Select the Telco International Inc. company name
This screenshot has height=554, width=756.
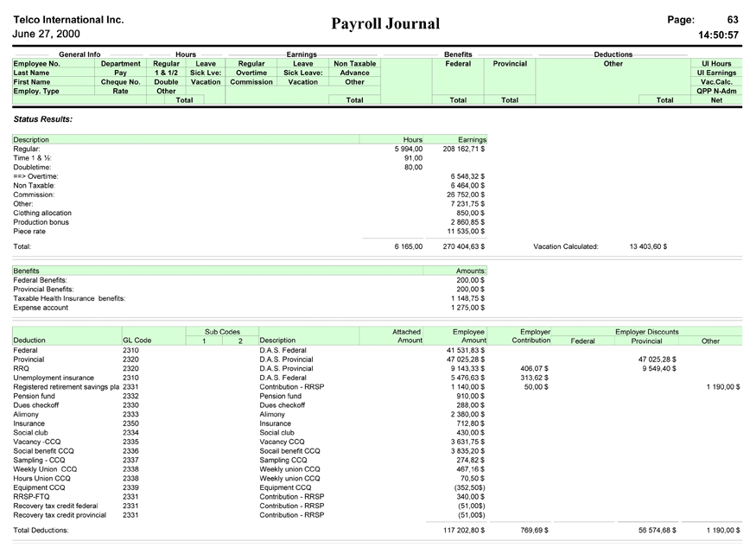69,19
